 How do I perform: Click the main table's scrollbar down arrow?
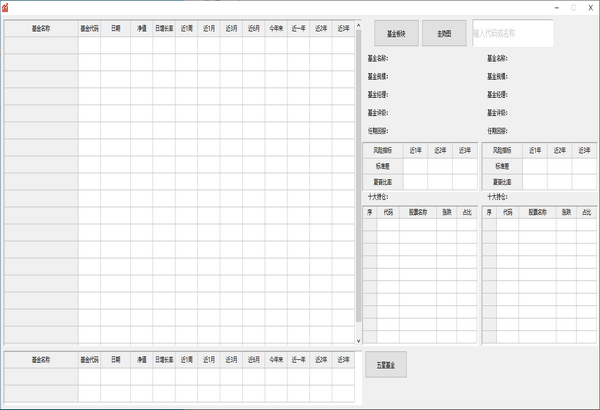pyautogui.click(x=358, y=341)
